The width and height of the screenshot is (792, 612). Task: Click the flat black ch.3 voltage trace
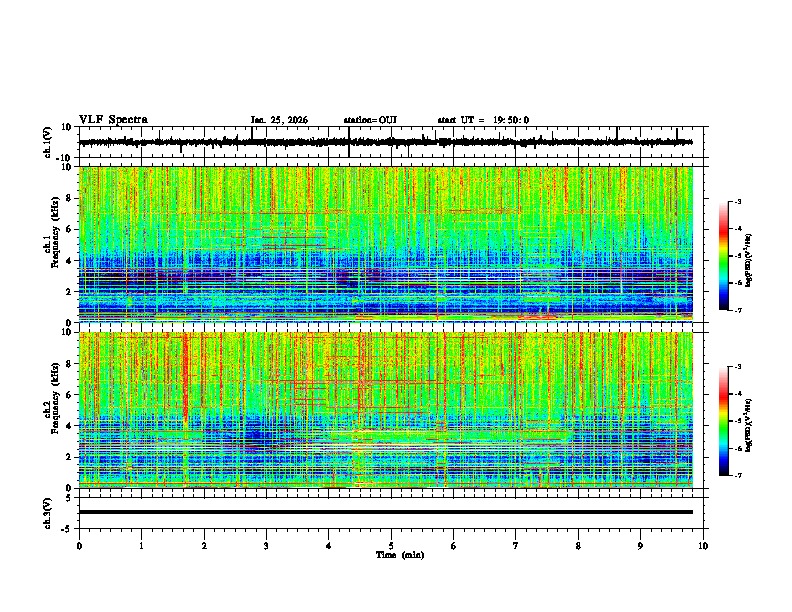coord(385,512)
